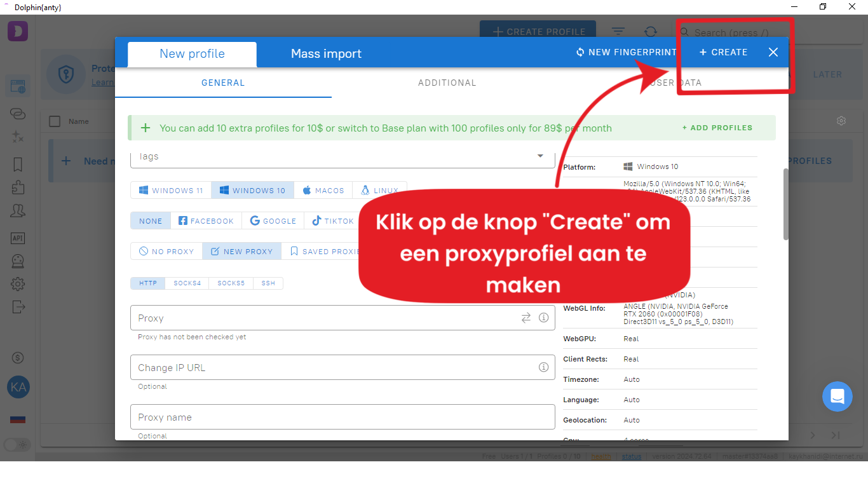Click the Later button
The image size is (868, 488).
coord(827,74)
